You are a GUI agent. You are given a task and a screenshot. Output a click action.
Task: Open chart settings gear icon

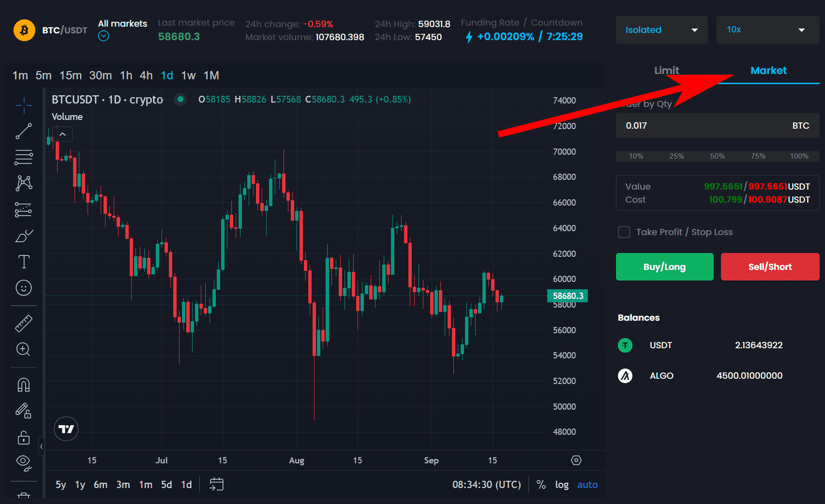click(576, 460)
